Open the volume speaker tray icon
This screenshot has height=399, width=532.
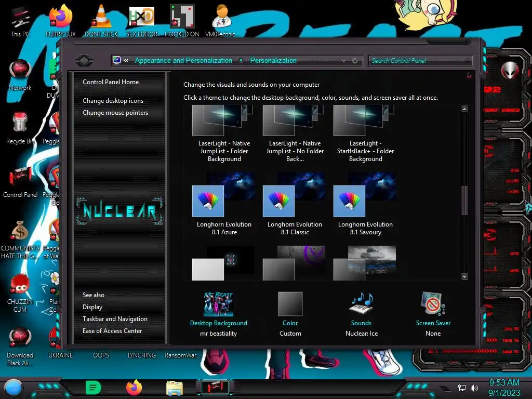[x=474, y=388]
